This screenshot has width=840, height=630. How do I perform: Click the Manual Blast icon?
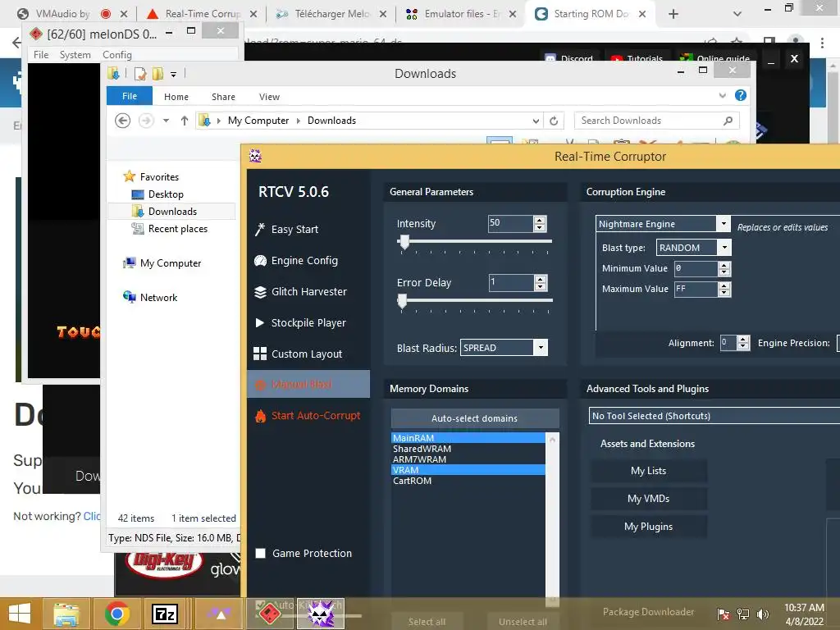pyautogui.click(x=260, y=384)
